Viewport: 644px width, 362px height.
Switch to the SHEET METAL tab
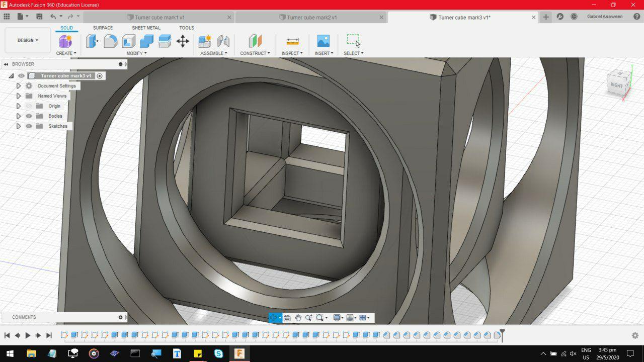146,28
